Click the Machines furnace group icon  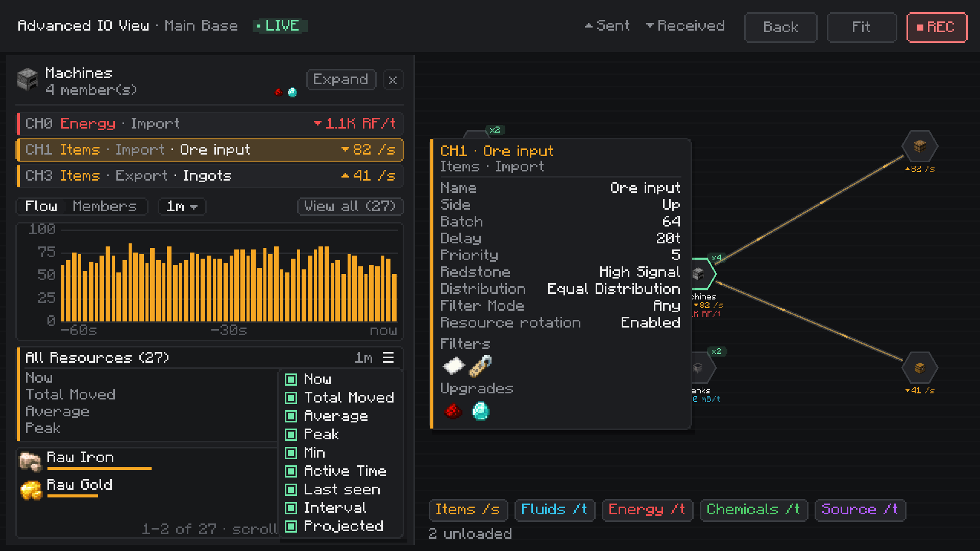(x=28, y=80)
